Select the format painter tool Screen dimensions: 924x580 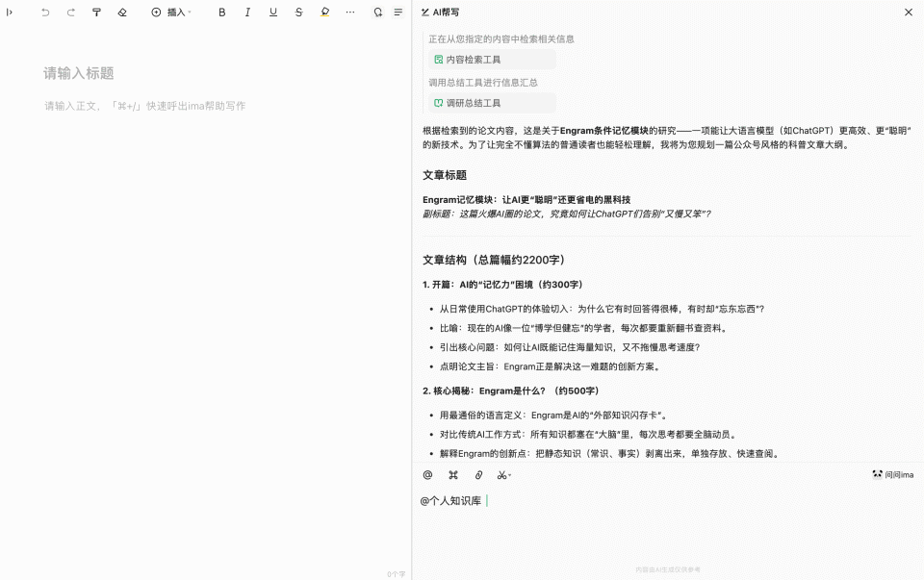click(95, 12)
